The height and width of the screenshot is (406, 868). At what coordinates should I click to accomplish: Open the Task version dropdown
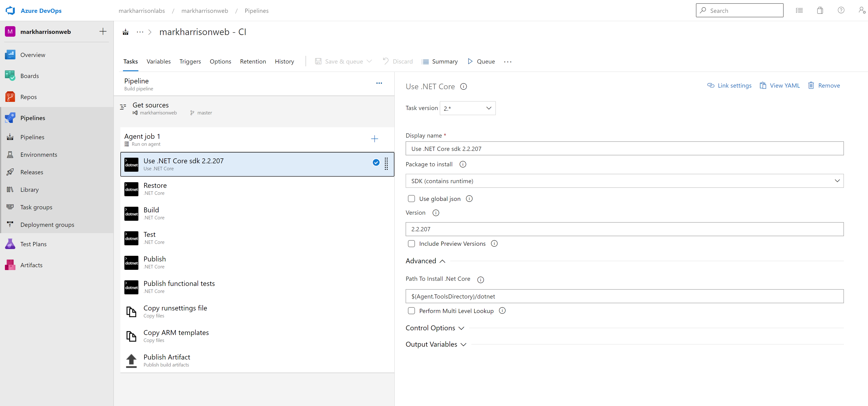click(x=468, y=108)
